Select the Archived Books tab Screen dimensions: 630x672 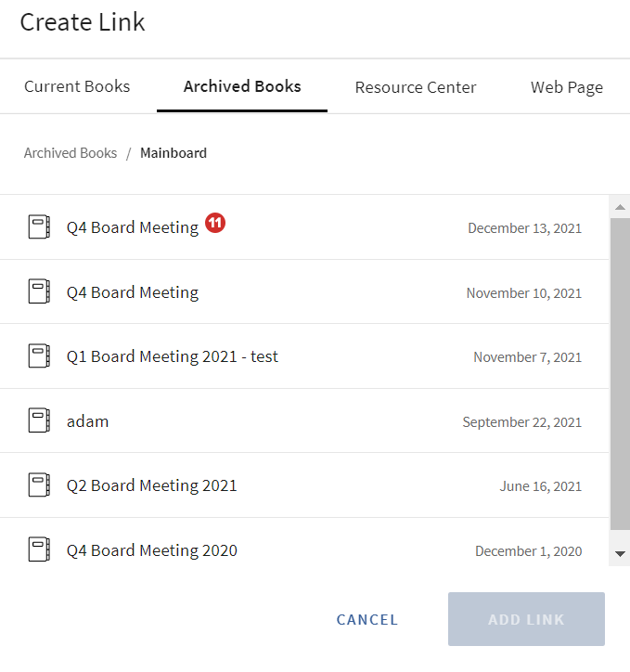242,87
